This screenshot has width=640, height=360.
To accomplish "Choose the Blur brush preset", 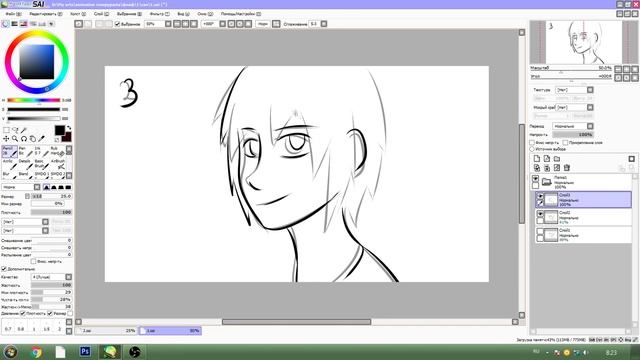I will pyautogui.click(x=10, y=175).
